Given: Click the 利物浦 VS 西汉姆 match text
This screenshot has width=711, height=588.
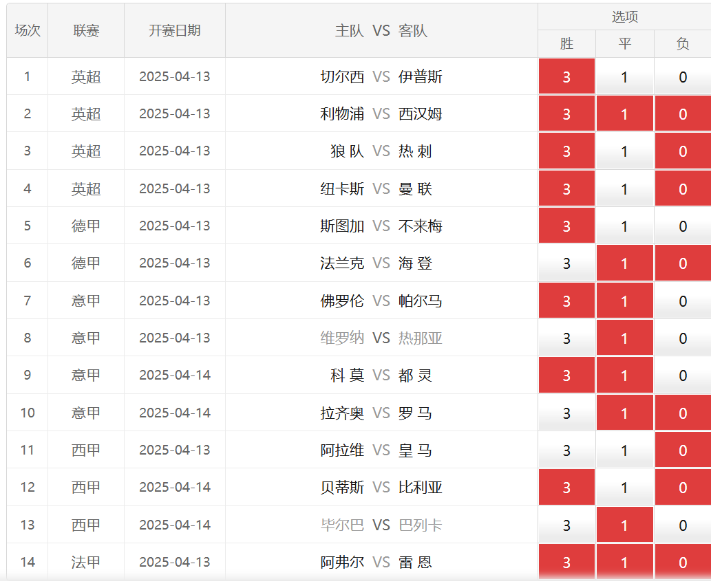Looking at the screenshot, I should click(381, 113).
